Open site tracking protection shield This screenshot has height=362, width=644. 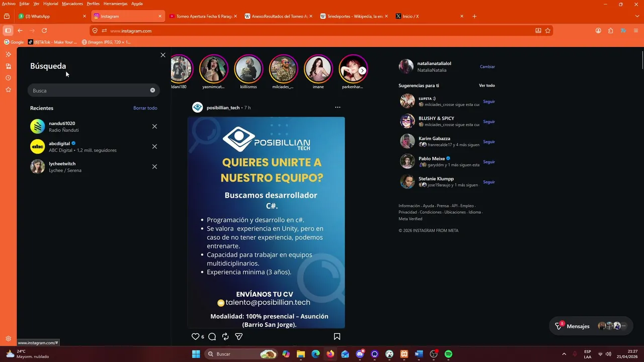(x=95, y=31)
